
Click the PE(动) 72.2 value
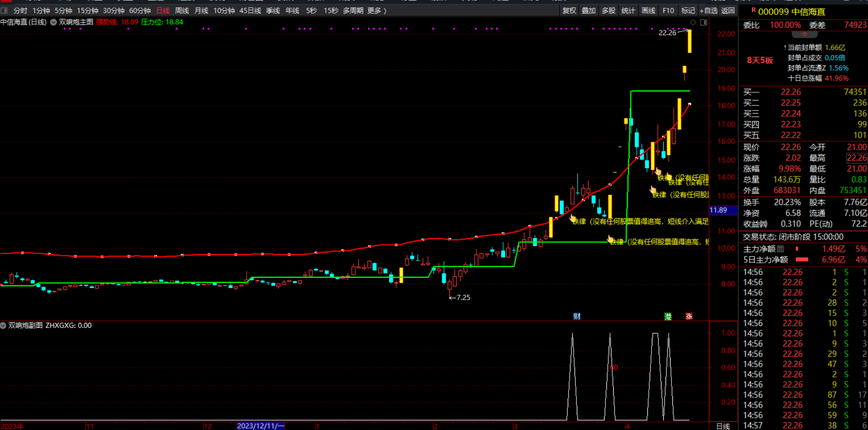(x=859, y=224)
